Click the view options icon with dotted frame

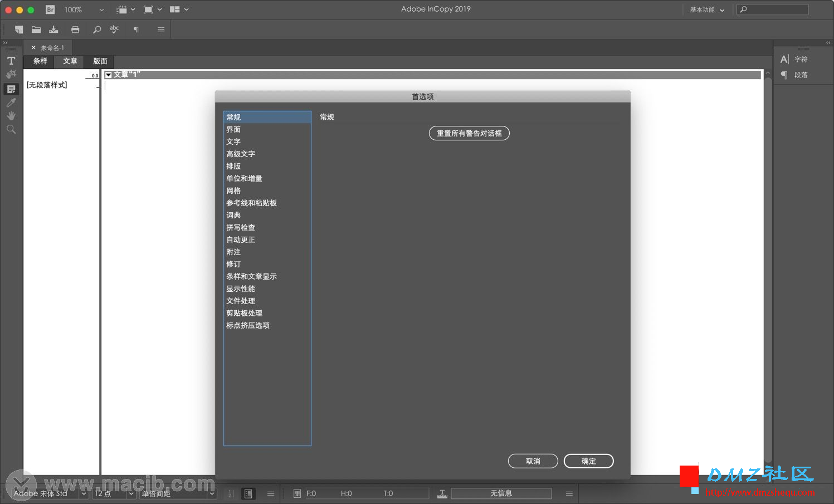point(121,9)
